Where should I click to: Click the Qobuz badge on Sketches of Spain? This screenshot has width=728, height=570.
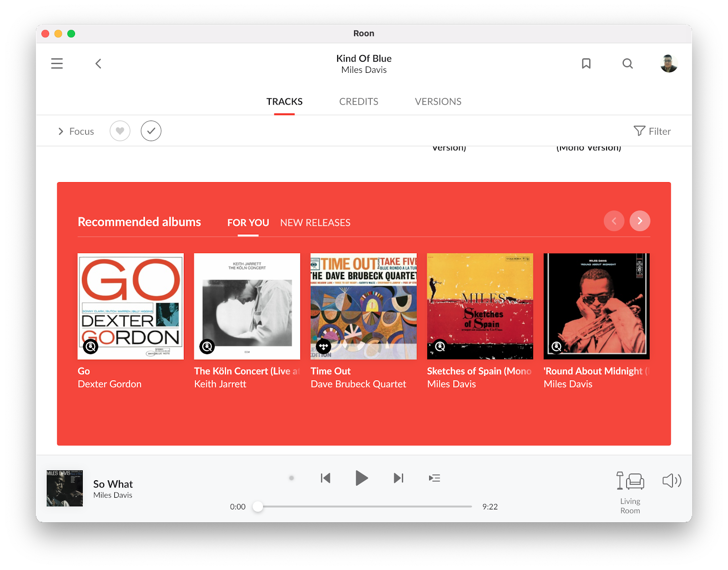[x=440, y=346]
